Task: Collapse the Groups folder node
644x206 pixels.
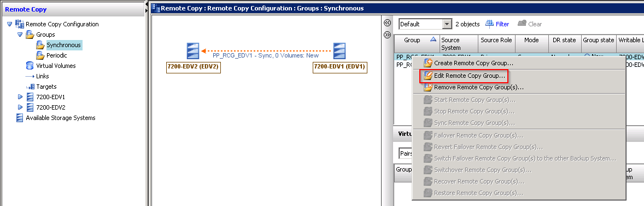Action: click(20, 35)
